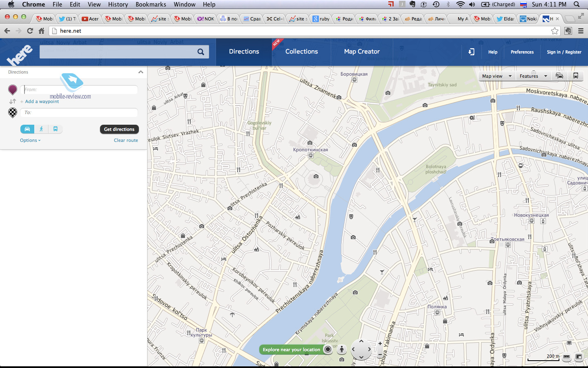The image size is (588, 368).
Task: Open Chrome hamburger menu
Action: click(x=581, y=31)
